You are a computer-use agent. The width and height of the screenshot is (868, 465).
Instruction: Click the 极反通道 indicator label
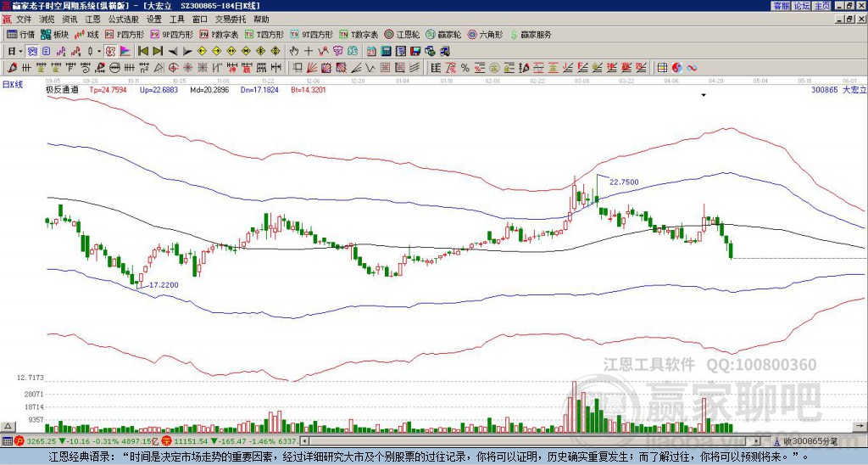point(62,89)
